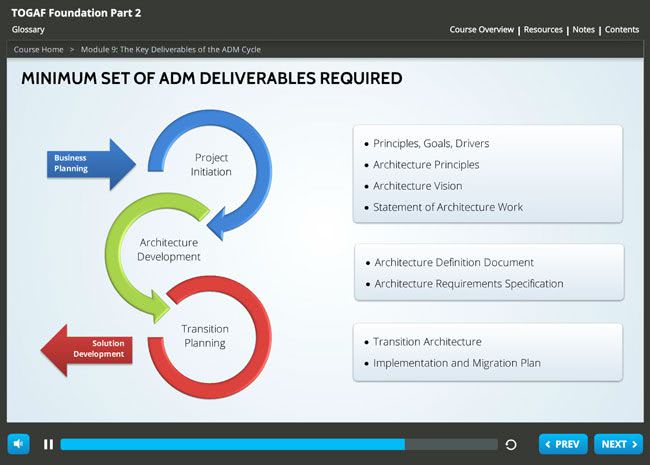Click Implementation and Migration Plan bullet
Image resolution: width=650 pixels, height=465 pixels.
tap(456, 363)
